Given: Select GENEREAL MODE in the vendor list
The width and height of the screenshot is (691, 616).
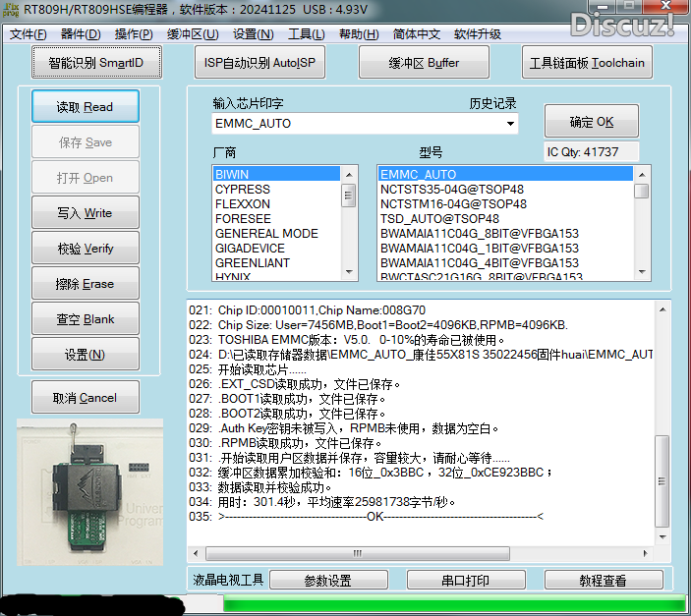Looking at the screenshot, I should coord(276,233).
